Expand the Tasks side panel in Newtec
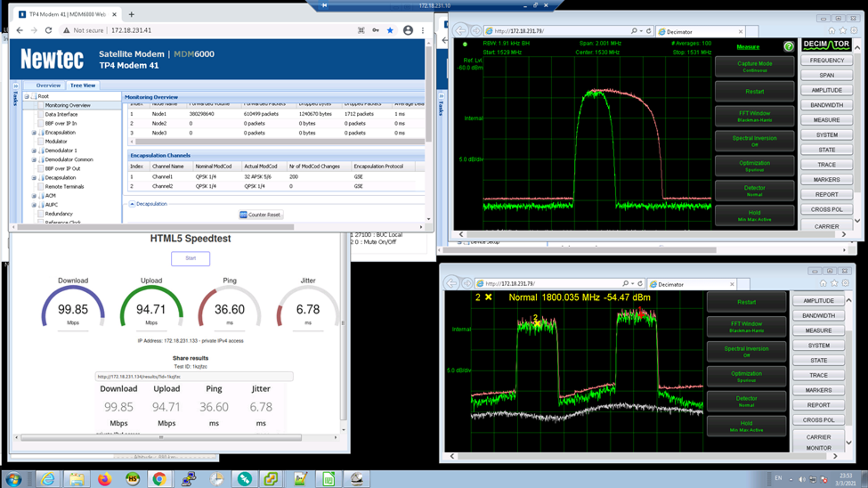Image resolution: width=868 pixels, height=488 pixels. (x=16, y=86)
